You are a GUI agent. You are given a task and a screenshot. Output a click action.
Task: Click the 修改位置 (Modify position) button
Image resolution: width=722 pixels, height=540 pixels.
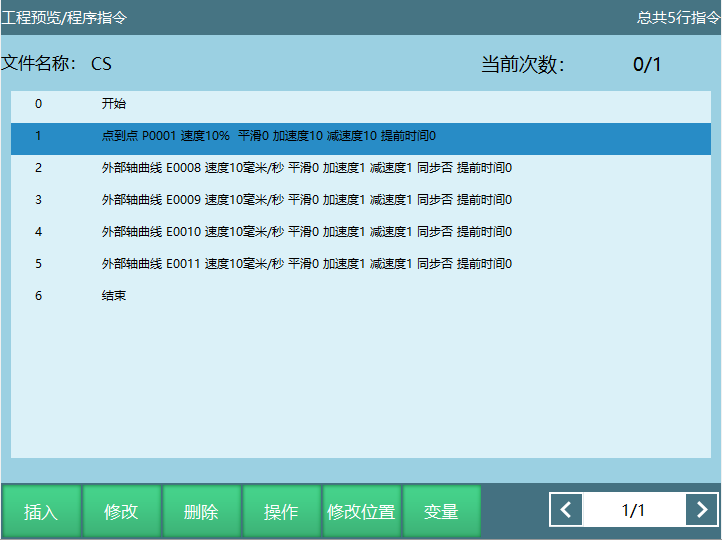coord(361,512)
